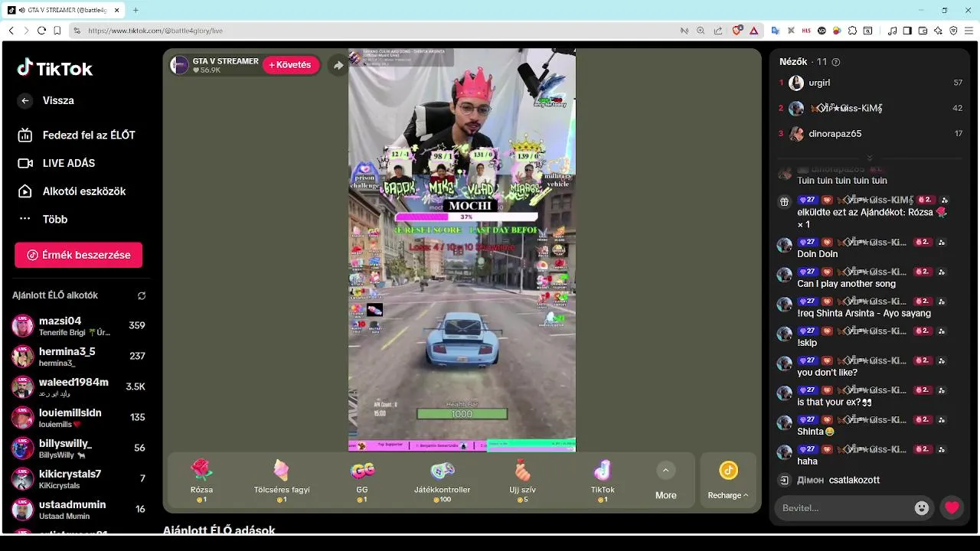Click GTA V STREAMER profile avatar
Screen dimensions: 980x551
point(180,65)
